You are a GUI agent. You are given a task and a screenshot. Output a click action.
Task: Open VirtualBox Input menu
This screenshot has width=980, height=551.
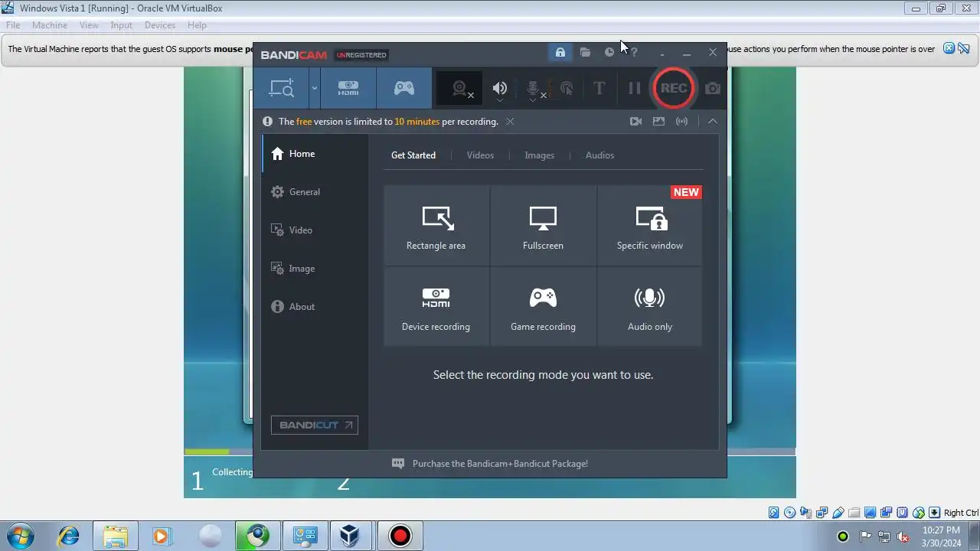[x=121, y=25]
